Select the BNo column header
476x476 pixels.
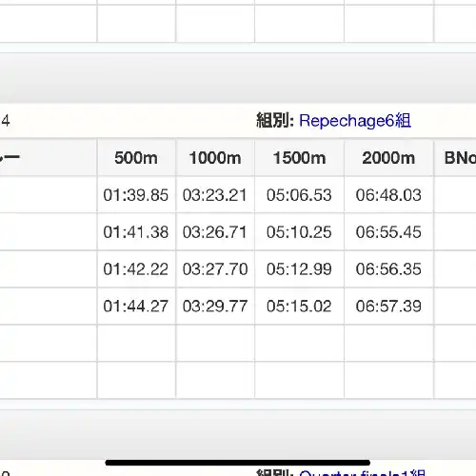(x=455, y=158)
